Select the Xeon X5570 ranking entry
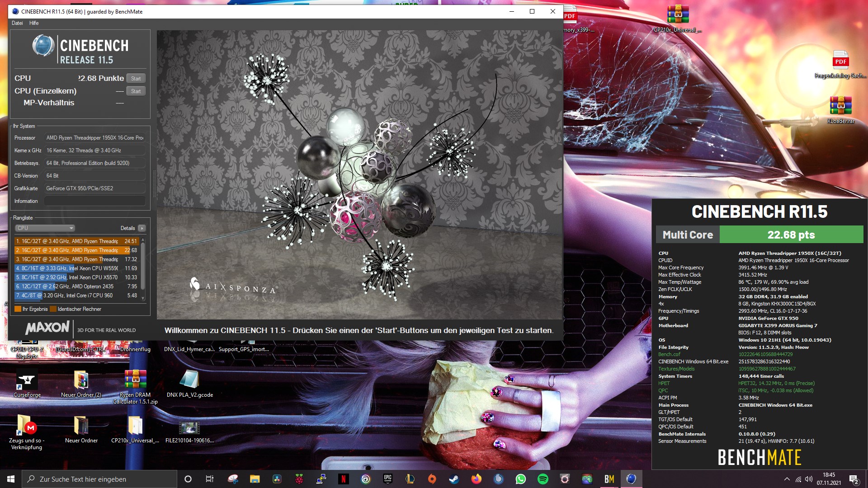The image size is (868, 488). [77, 277]
